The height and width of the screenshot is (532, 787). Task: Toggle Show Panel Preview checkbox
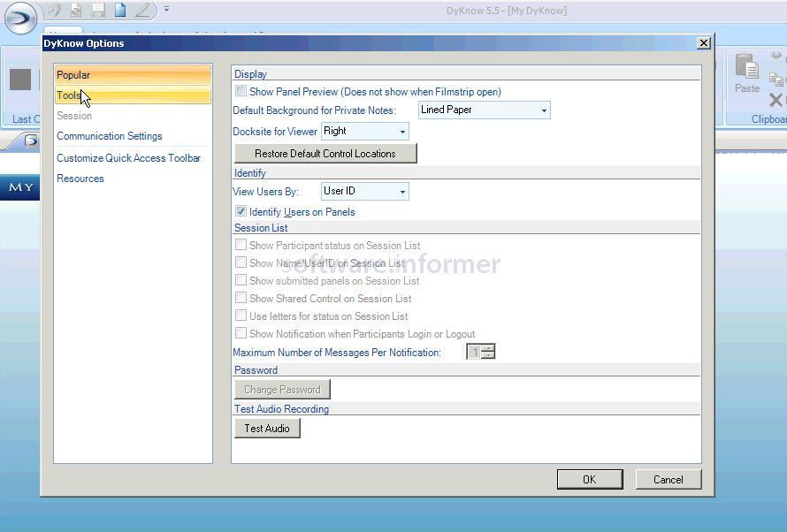tap(241, 91)
